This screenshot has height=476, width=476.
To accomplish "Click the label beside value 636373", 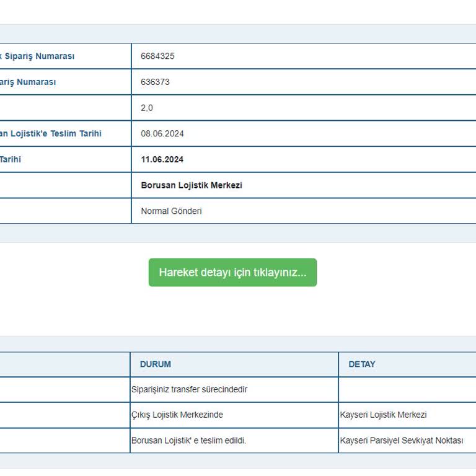I will pyautogui.click(x=28, y=82).
